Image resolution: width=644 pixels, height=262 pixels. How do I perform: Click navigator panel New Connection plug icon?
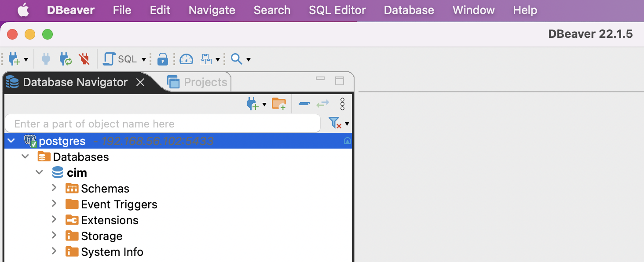pos(252,104)
